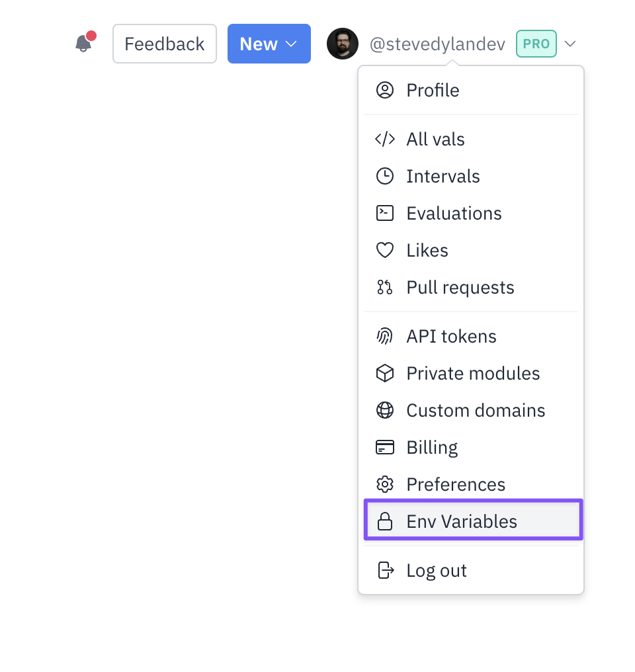Click the Feedback button

click(165, 44)
